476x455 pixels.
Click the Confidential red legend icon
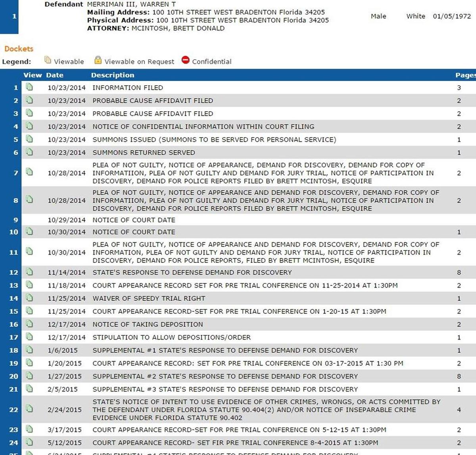(186, 60)
